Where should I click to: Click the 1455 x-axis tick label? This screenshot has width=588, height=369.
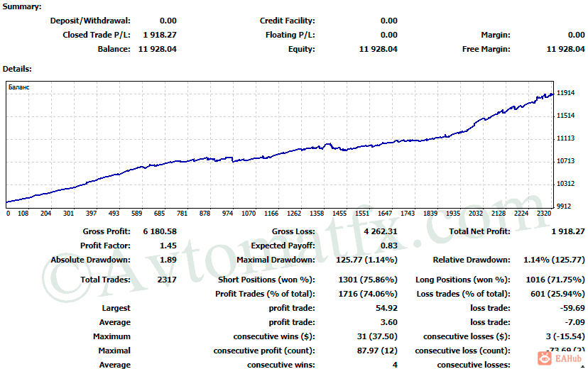coord(339,213)
